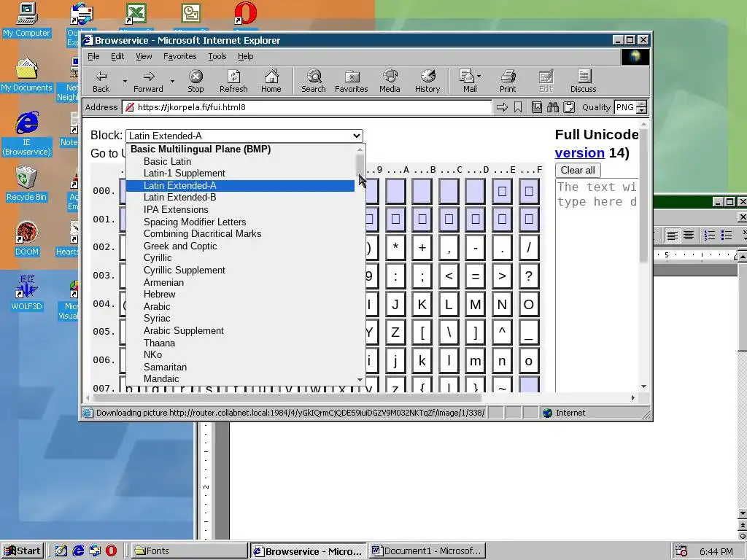This screenshot has height=560, width=747.
Task: Go to the Home page button
Action: point(271,82)
